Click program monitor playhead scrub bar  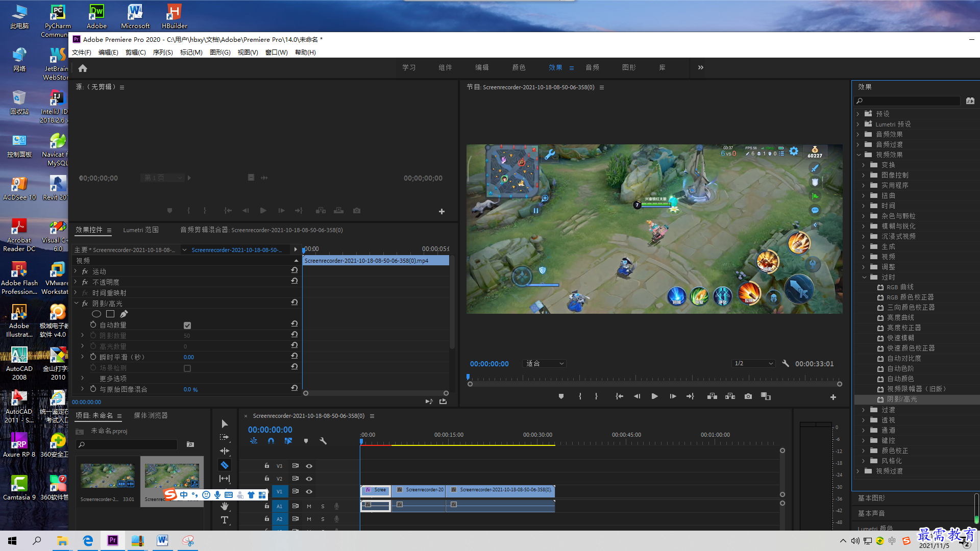[654, 379]
